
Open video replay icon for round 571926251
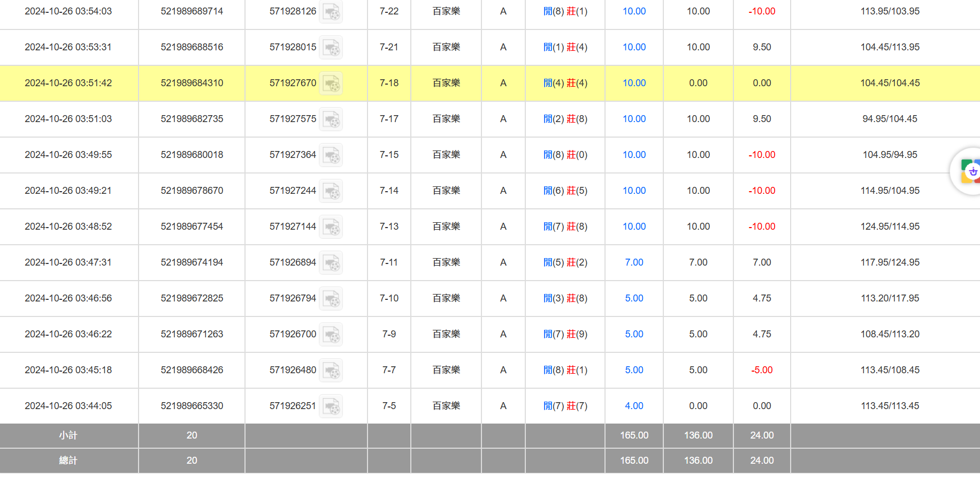[x=331, y=406]
